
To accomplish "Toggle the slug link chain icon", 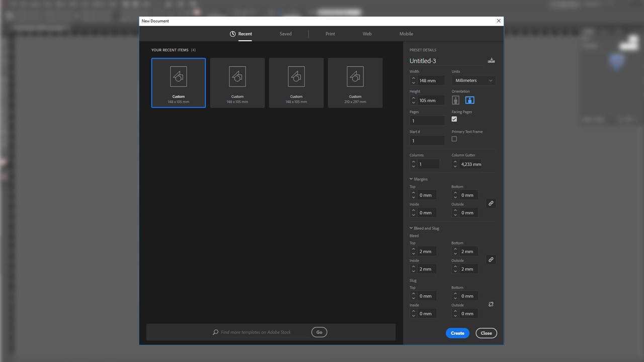I will click(491, 305).
